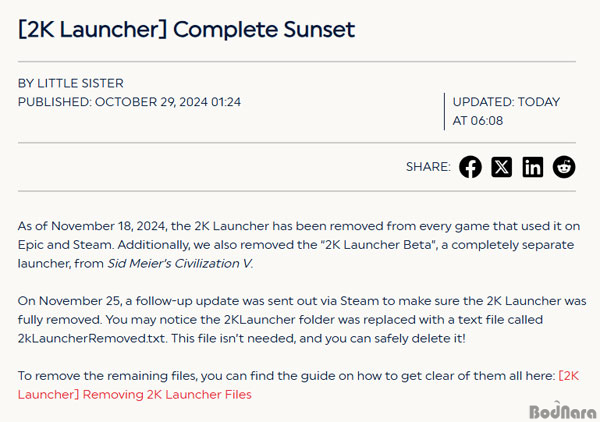Click the 'November 18, 2024' date in first paragraph
The height and width of the screenshot is (422, 600).
pos(108,226)
